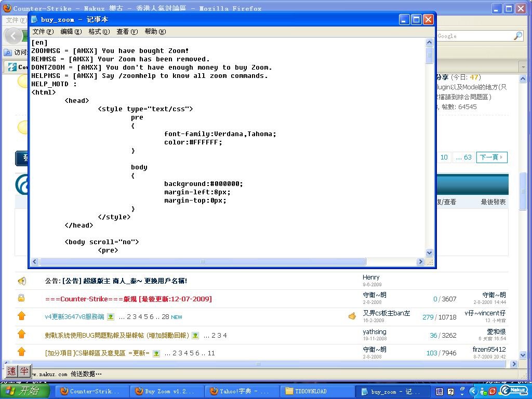Click the folder icon on the TDDOWNLOAD taskbar button
Viewport: 532px width, 399px height.
coord(289,391)
